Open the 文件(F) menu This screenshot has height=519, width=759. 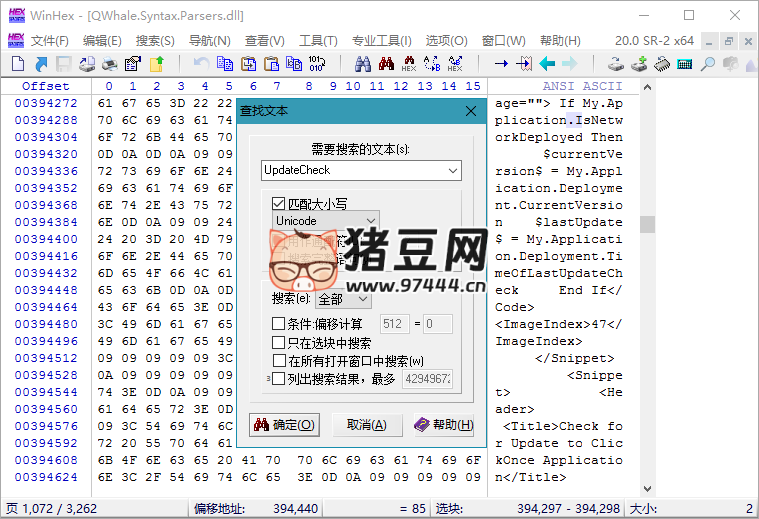(50, 41)
